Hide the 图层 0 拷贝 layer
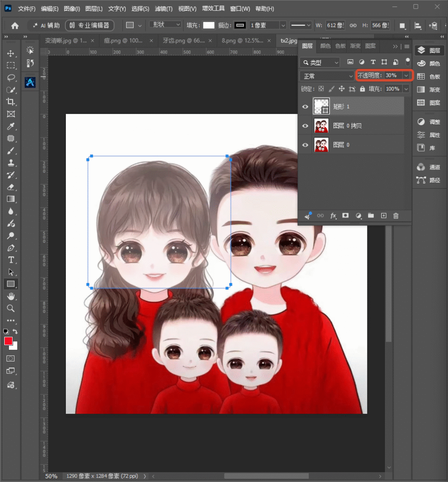 coord(305,126)
